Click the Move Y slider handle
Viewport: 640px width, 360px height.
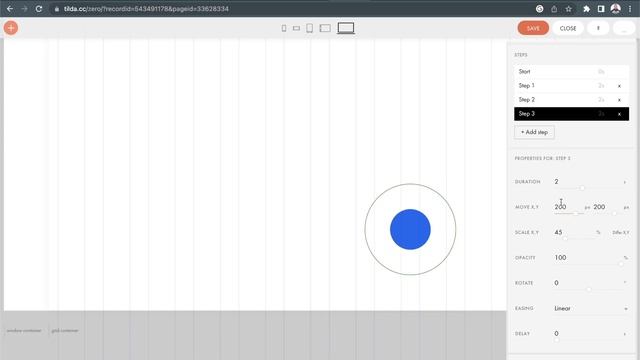coord(614,213)
